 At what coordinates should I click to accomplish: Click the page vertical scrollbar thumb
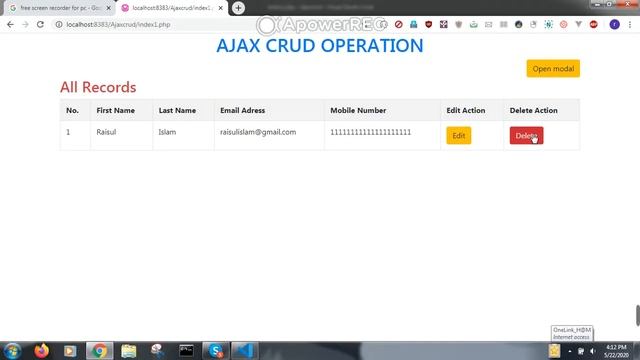pyautogui.click(x=638, y=315)
